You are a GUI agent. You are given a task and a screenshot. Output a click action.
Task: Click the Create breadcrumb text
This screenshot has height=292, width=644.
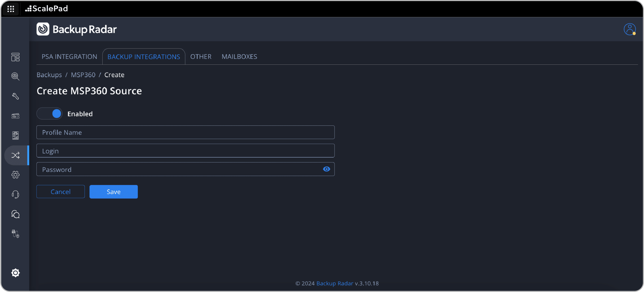(x=114, y=75)
